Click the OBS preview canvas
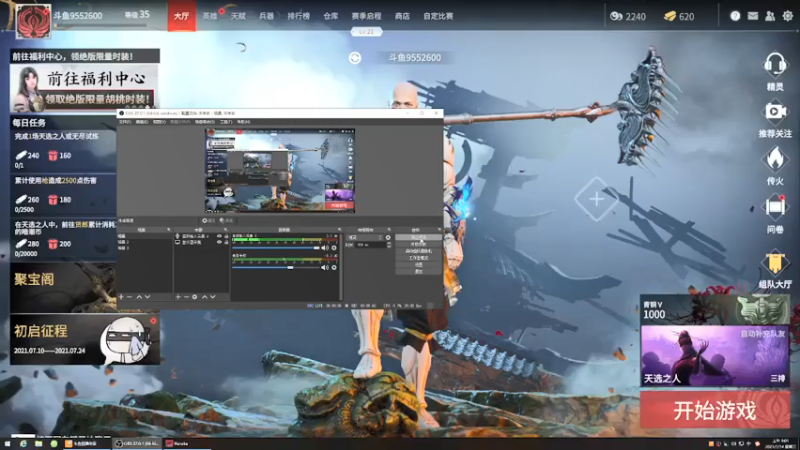 (x=280, y=170)
